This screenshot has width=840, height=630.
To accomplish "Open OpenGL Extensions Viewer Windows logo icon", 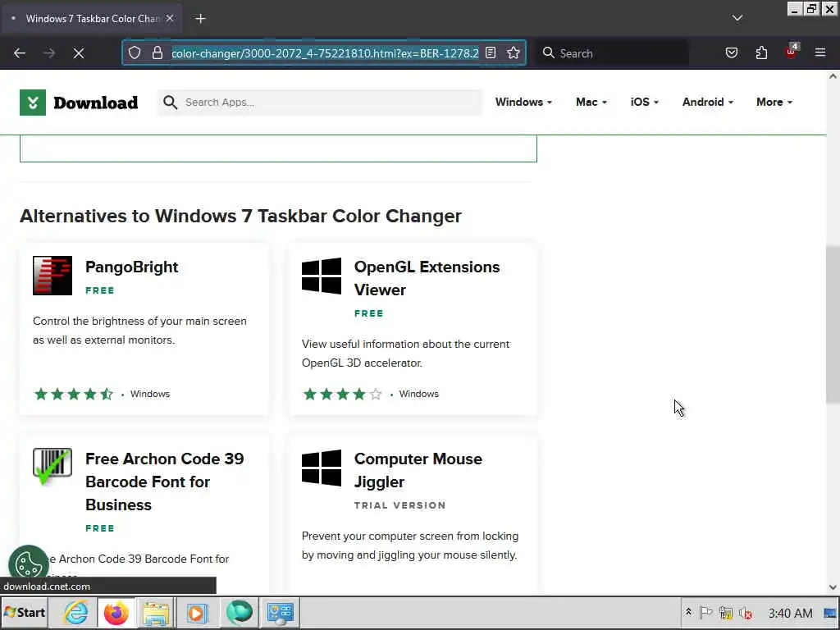I will [x=322, y=276].
